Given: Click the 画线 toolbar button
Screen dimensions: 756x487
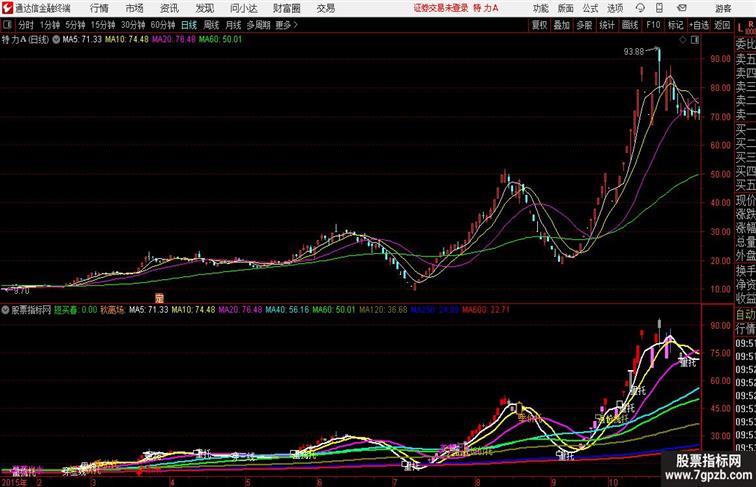Looking at the screenshot, I should tap(630, 25).
